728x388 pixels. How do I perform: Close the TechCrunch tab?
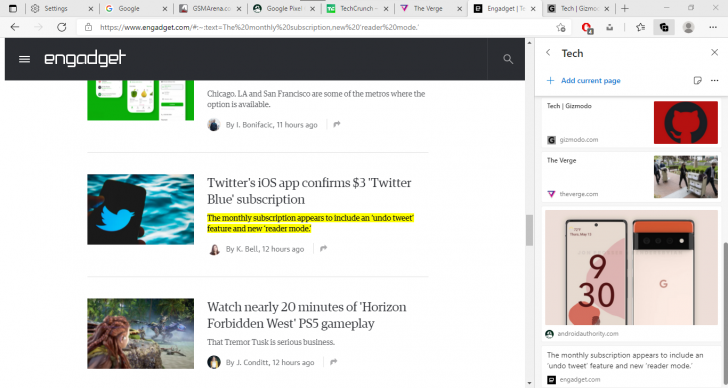pyautogui.click(x=385, y=9)
